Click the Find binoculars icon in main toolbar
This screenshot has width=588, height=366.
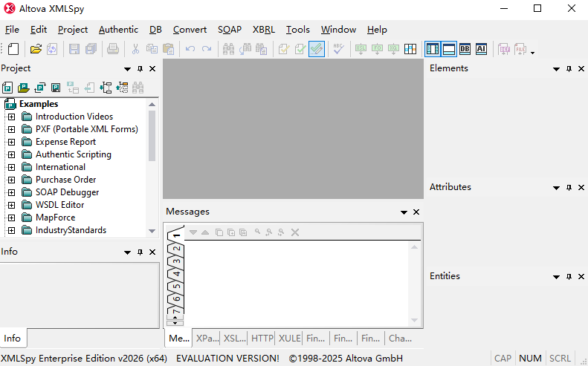[x=228, y=49]
